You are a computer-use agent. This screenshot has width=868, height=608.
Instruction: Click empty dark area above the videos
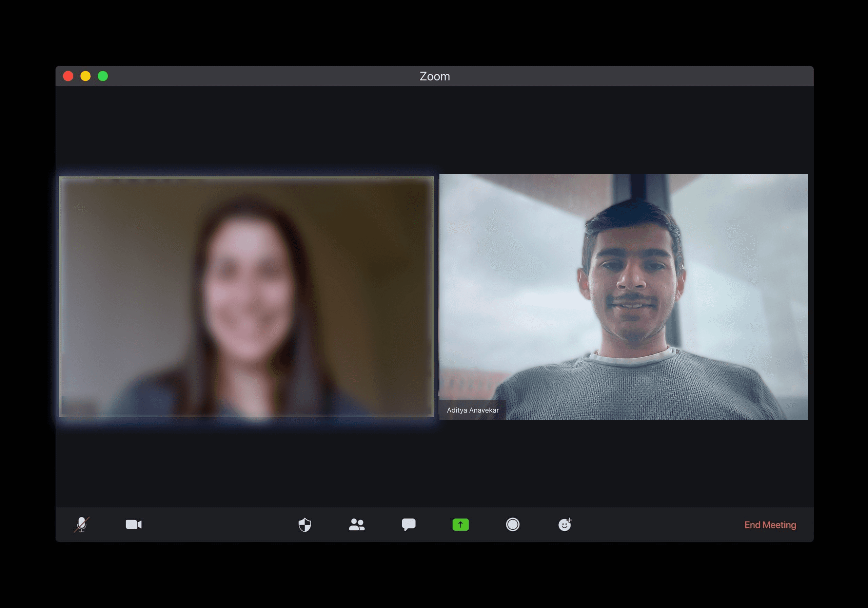click(434, 129)
